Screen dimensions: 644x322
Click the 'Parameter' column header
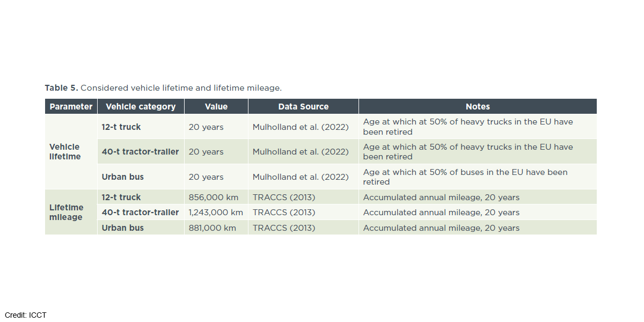click(71, 106)
